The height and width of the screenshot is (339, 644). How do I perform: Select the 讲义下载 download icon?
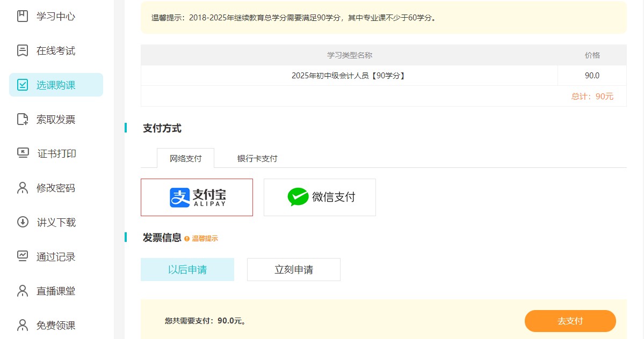point(22,222)
